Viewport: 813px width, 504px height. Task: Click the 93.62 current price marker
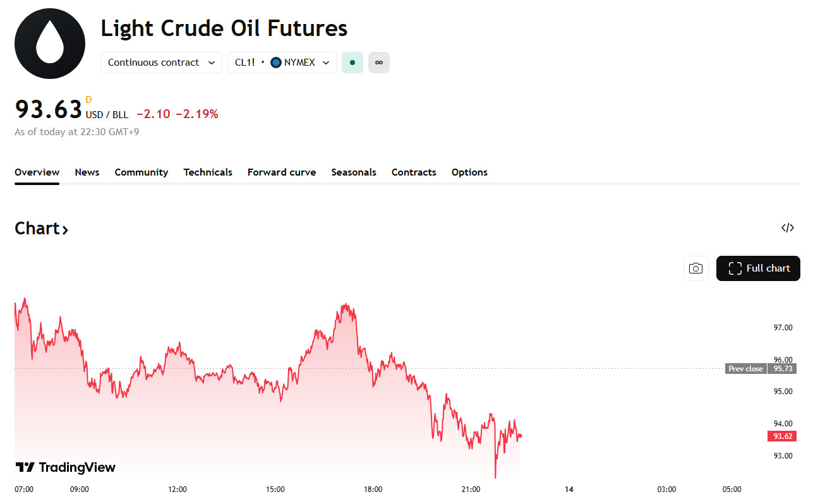[x=782, y=436]
